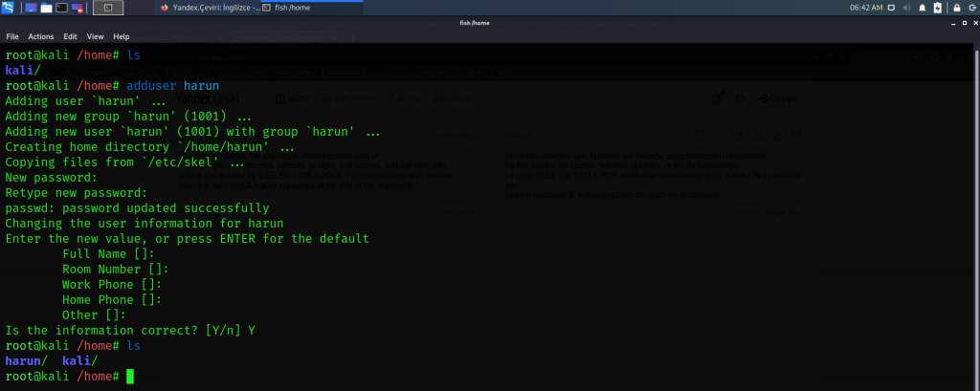The width and height of the screenshot is (980, 391).
Task: Open the Kali applications menu
Action: pyautogui.click(x=8, y=8)
